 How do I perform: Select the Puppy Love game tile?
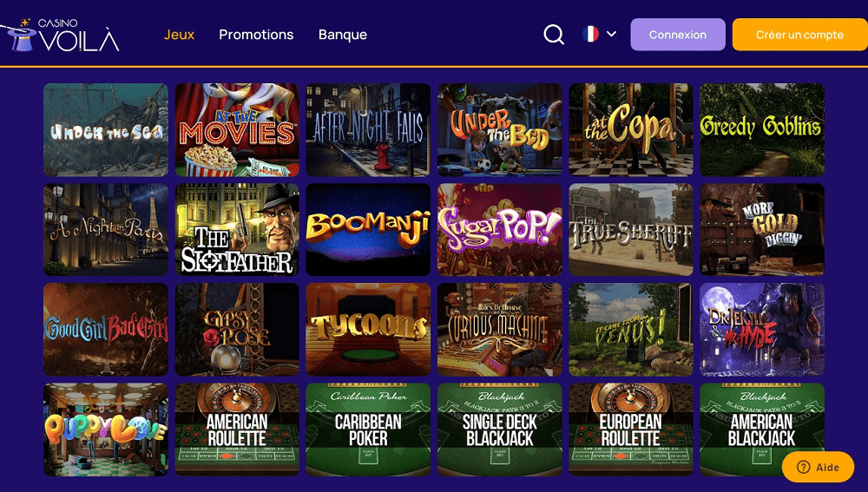point(106,430)
